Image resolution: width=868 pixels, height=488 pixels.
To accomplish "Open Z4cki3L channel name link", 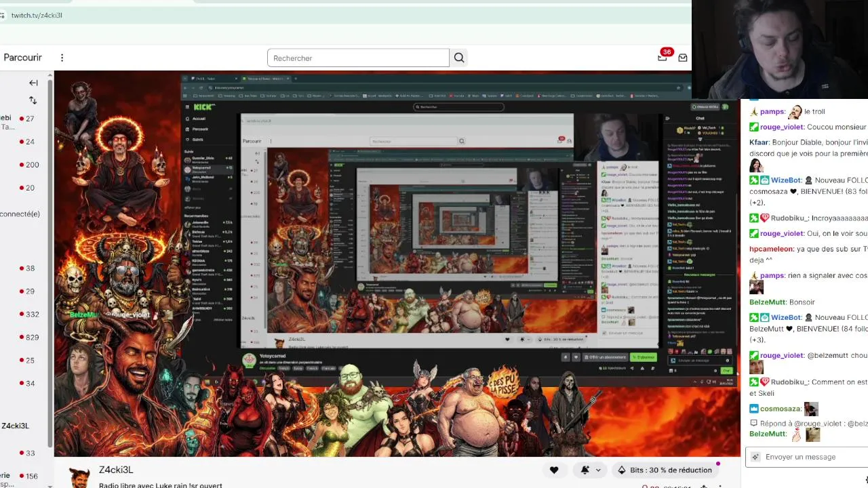I will tap(116, 470).
